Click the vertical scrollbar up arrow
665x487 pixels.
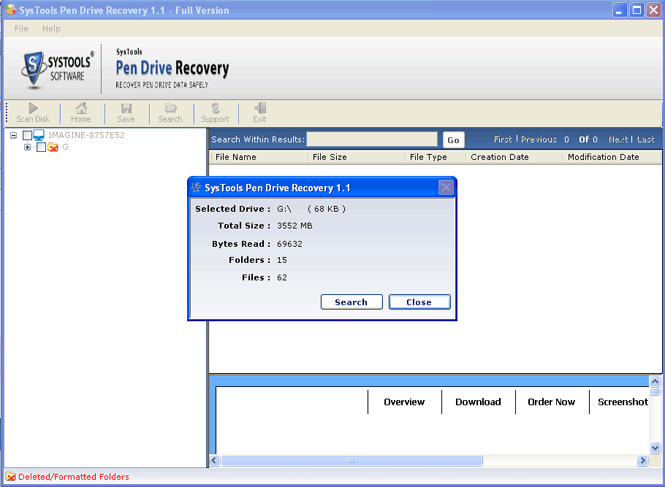pos(655,381)
